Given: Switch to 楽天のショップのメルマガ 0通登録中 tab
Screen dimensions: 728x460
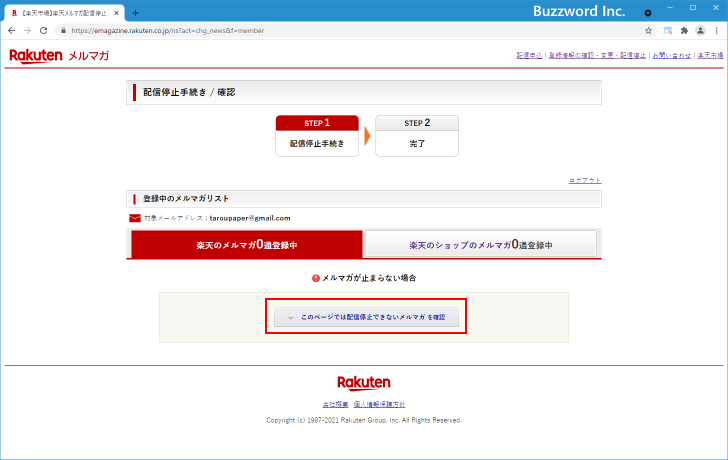Looking at the screenshot, I should coord(481,244).
